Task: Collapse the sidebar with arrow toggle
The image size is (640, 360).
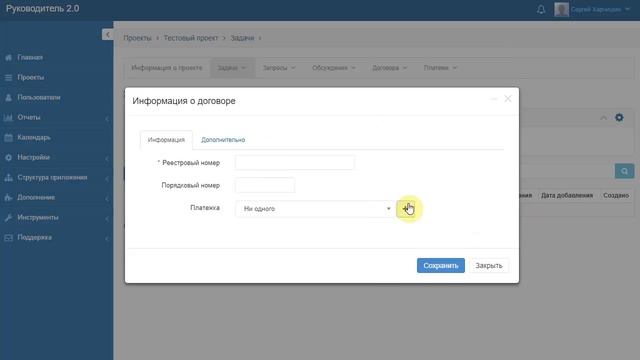Action: [x=107, y=35]
